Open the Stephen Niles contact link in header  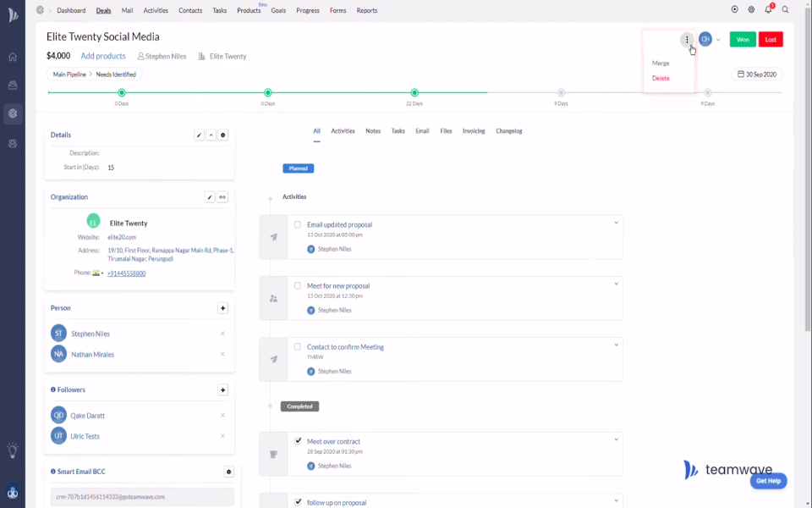[162, 56]
